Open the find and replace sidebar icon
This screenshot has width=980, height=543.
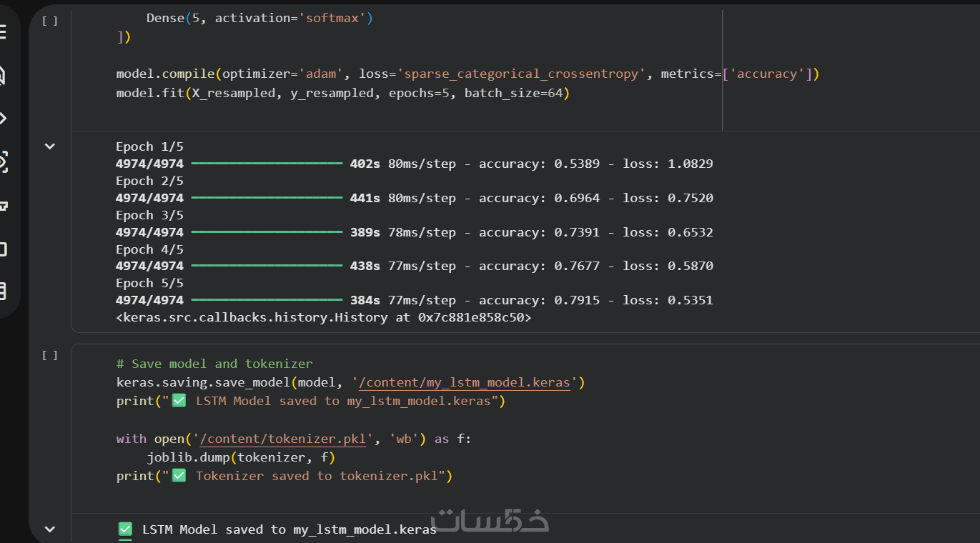pos(2,76)
